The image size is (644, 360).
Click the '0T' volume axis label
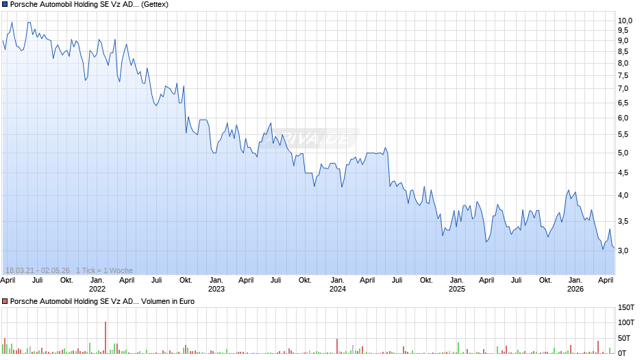pyautogui.click(x=622, y=353)
